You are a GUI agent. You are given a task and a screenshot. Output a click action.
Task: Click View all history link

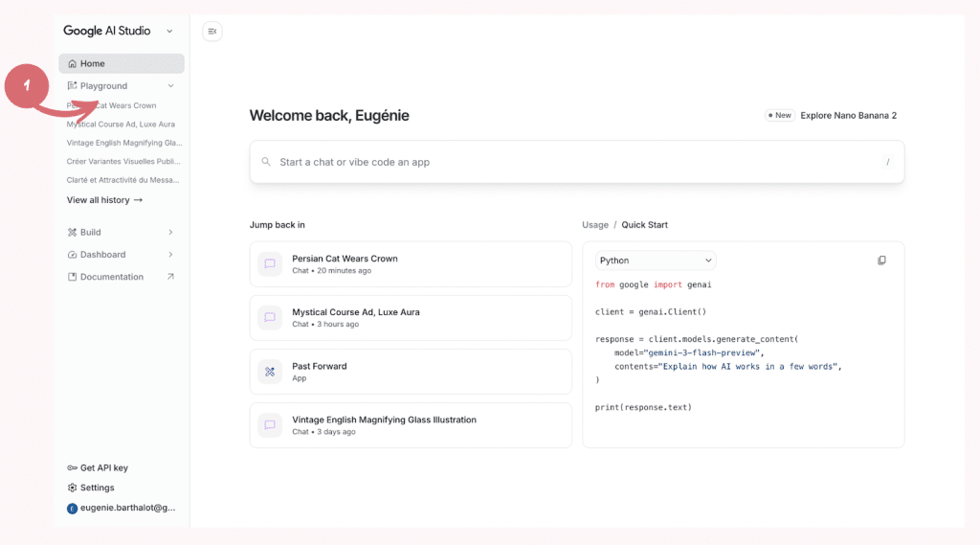(x=105, y=200)
